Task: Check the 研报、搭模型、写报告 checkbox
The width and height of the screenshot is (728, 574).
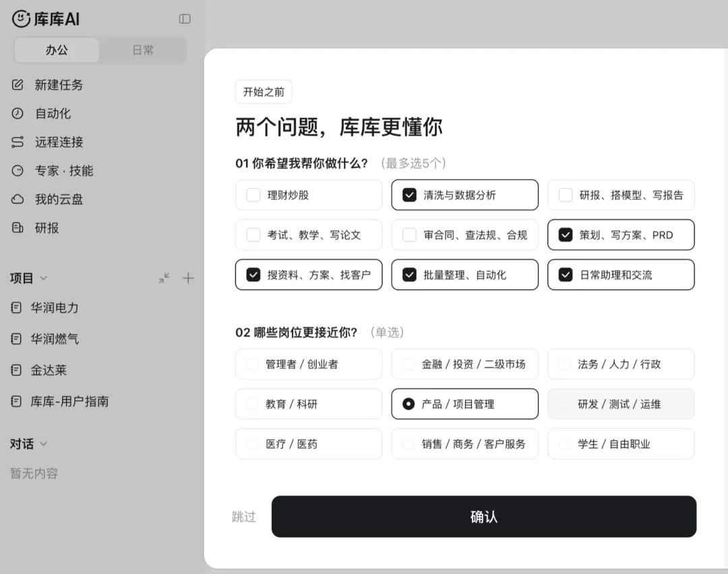Action: click(x=565, y=195)
